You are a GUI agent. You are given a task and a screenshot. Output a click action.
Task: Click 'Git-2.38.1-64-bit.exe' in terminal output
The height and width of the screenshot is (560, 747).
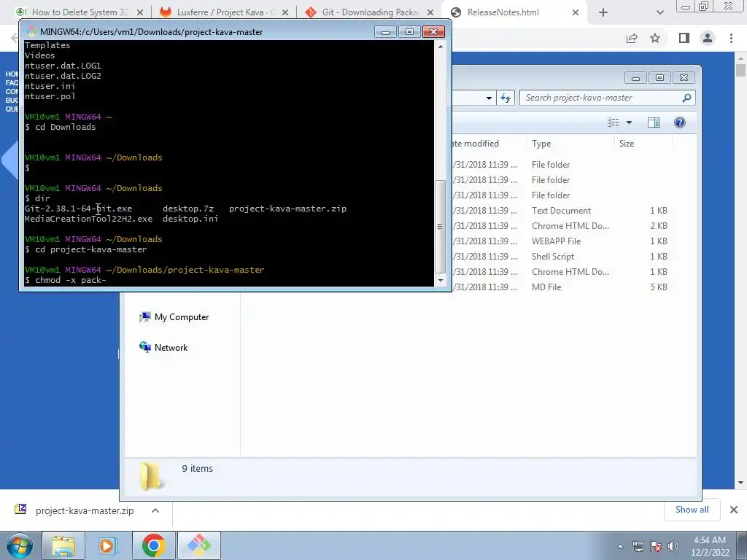[x=78, y=209]
